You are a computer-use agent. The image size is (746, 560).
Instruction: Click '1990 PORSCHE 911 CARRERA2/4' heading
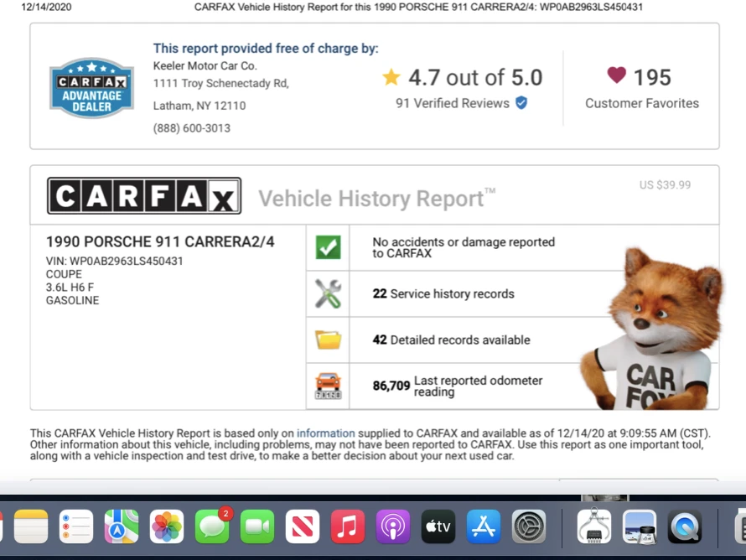(x=160, y=241)
